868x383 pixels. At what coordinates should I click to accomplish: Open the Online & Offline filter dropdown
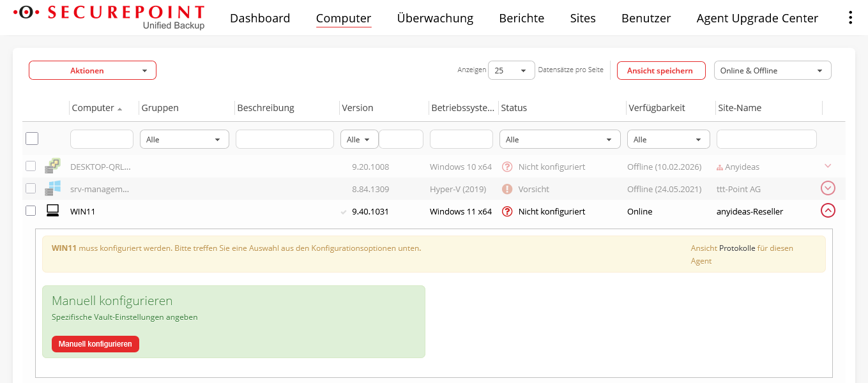pos(772,70)
